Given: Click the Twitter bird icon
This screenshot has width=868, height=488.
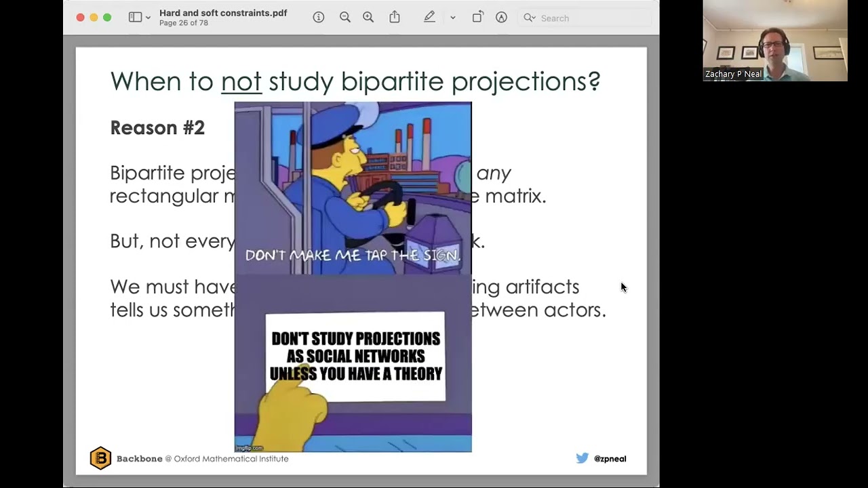Looking at the screenshot, I should [583, 458].
